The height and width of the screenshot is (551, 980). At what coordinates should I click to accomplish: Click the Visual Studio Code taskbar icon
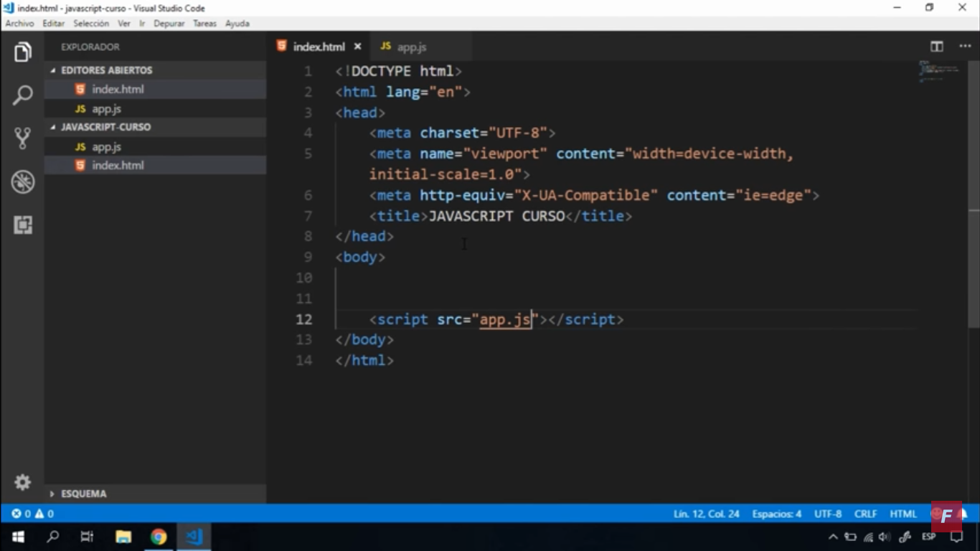194,537
